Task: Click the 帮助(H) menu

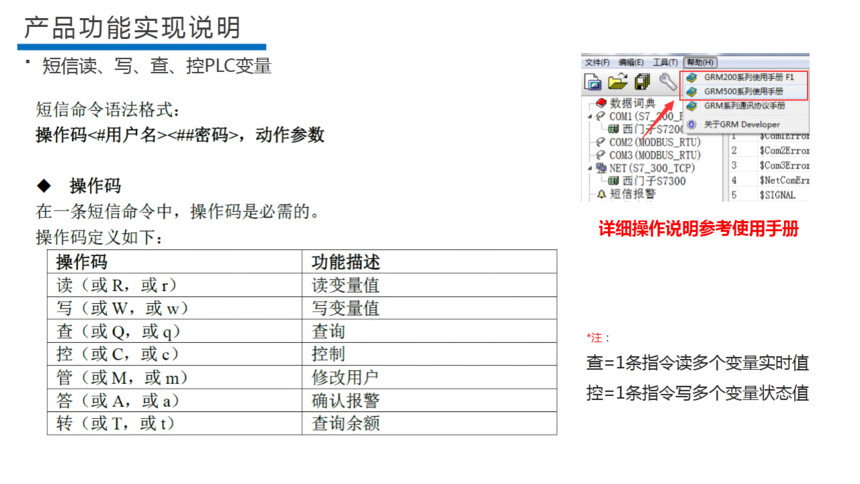Action: [700, 63]
